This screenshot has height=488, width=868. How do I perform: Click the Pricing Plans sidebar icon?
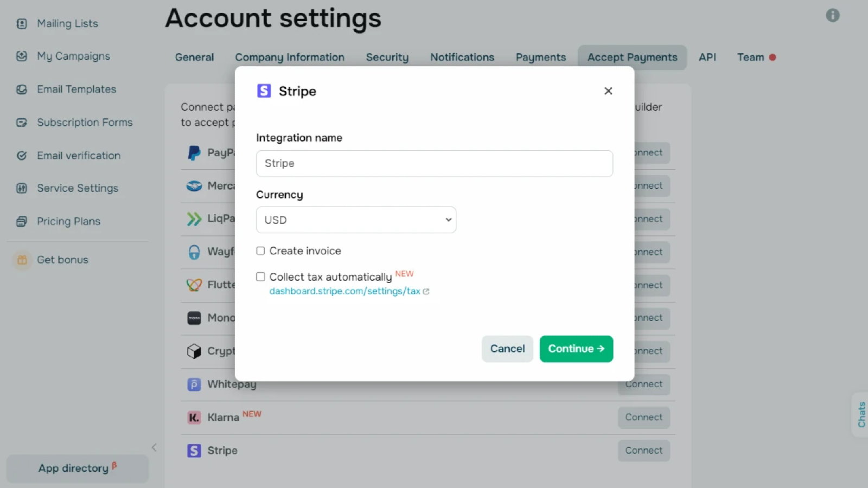(22, 221)
